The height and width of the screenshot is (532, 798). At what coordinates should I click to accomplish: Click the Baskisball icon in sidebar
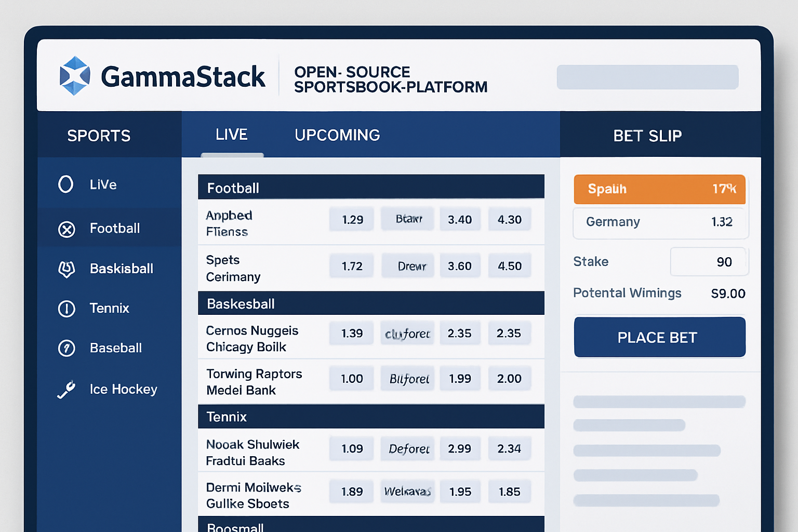(x=66, y=269)
